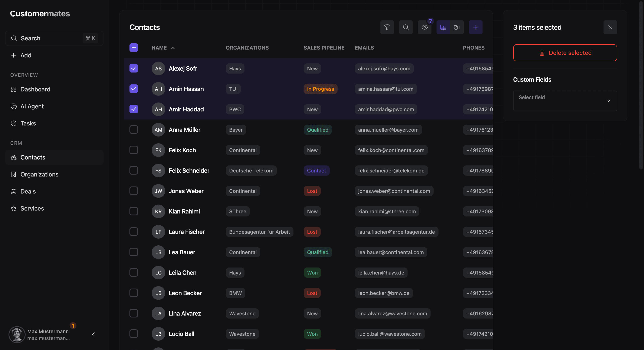Image resolution: width=644 pixels, height=350 pixels.
Task: Toggle column visibility eye icon
Action: tap(424, 27)
